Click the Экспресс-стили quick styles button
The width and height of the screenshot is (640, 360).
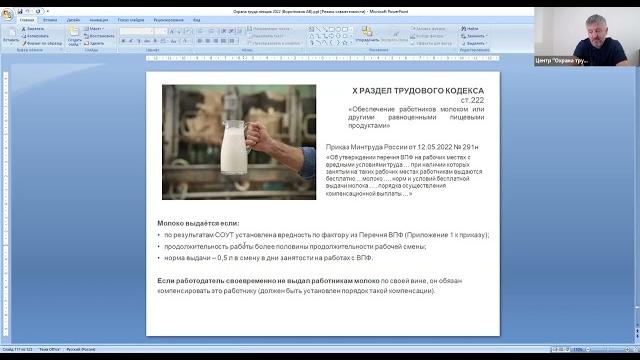[x=395, y=35]
